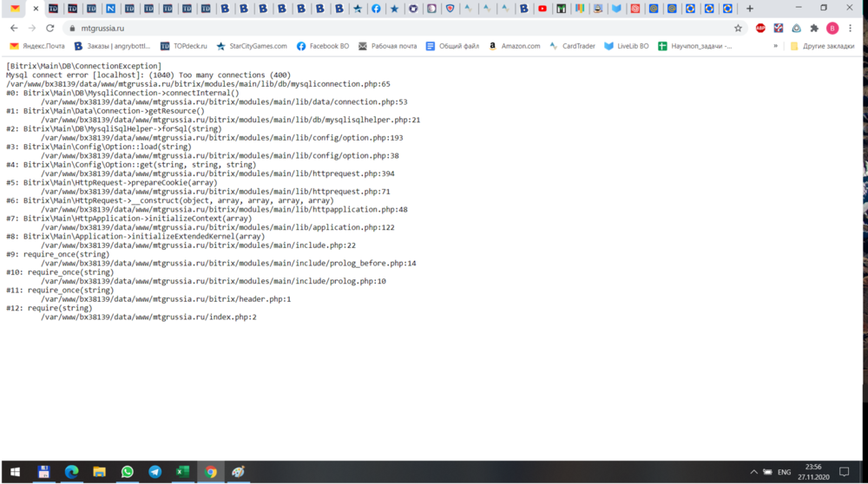The image size is (868, 484).
Task: Click the battery tray icon
Action: [767, 472]
